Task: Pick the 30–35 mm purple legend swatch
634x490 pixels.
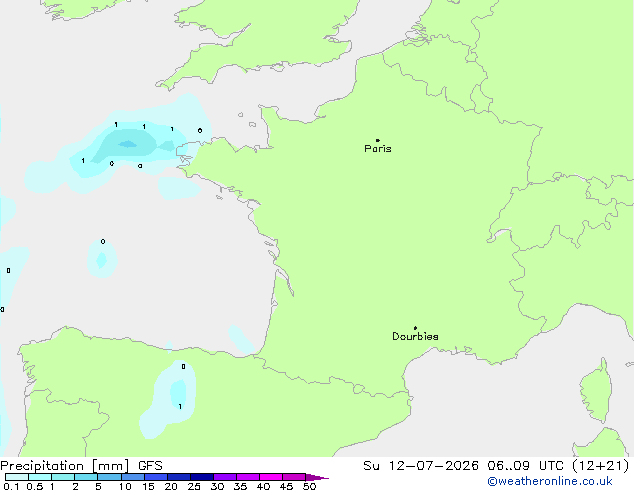Action: [225, 477]
